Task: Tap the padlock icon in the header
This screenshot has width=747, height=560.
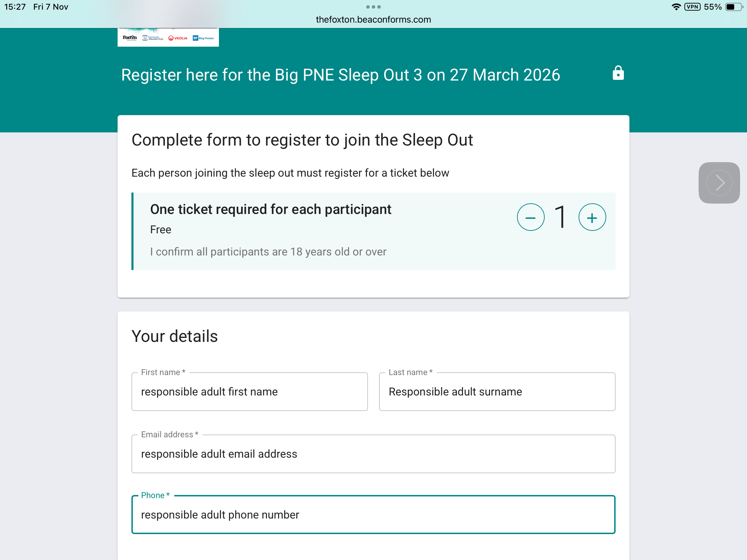Action: (618, 73)
